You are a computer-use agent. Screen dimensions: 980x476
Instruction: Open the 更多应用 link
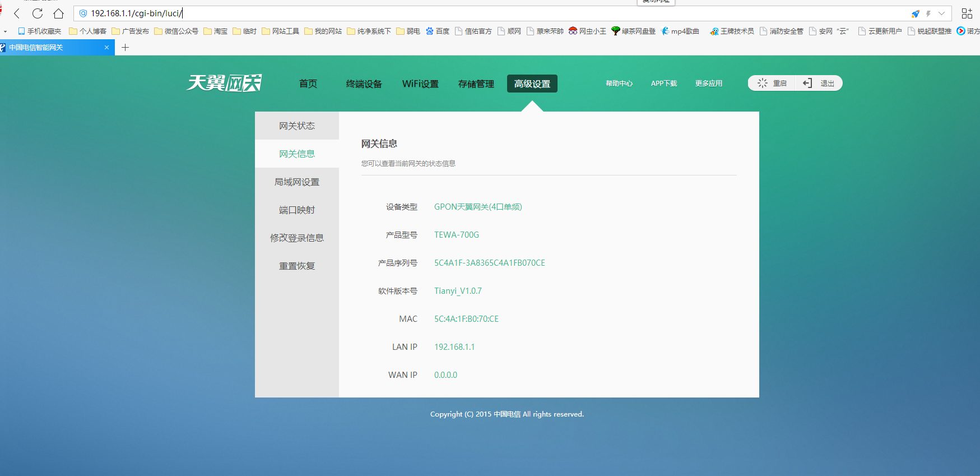pos(709,84)
